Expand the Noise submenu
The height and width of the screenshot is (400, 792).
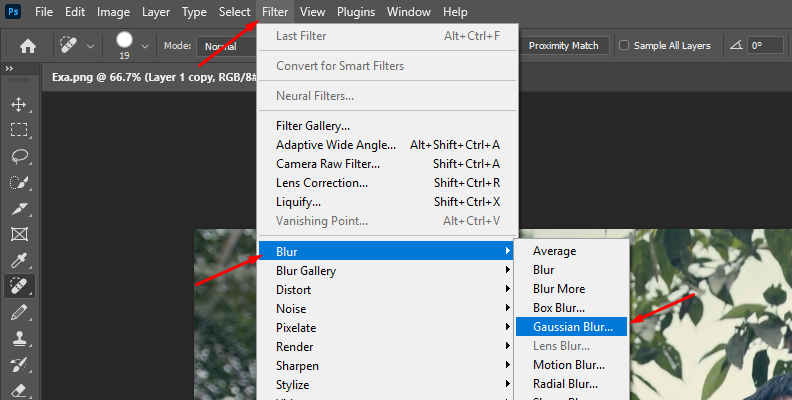pyautogui.click(x=387, y=309)
